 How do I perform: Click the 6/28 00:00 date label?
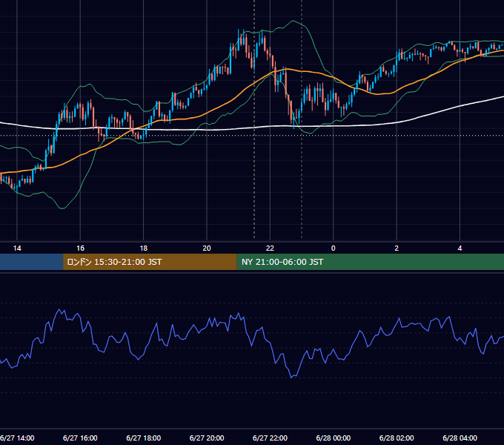(x=334, y=438)
